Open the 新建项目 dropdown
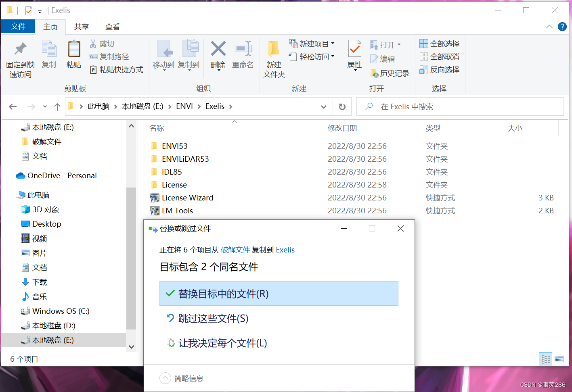The image size is (572, 392). point(312,44)
